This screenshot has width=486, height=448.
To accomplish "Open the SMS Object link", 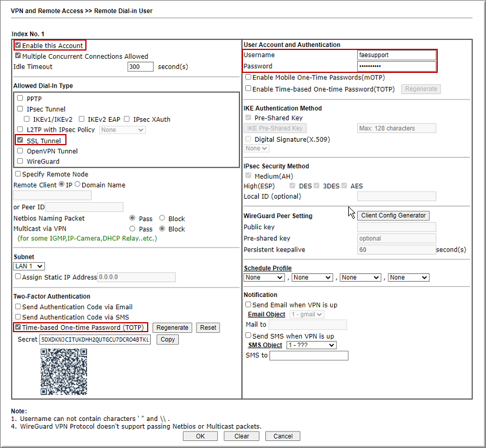I will tap(265, 345).
